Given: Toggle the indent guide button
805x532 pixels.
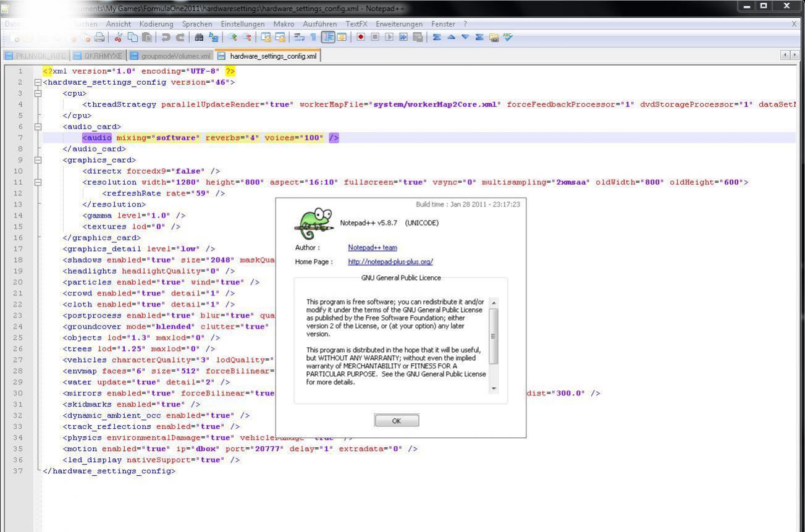Looking at the screenshot, I should click(x=329, y=37).
